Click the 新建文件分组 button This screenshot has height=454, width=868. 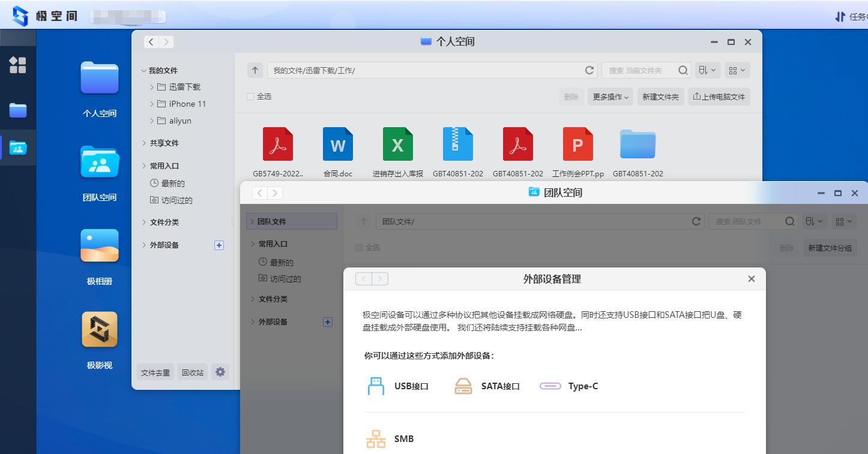[x=830, y=247]
